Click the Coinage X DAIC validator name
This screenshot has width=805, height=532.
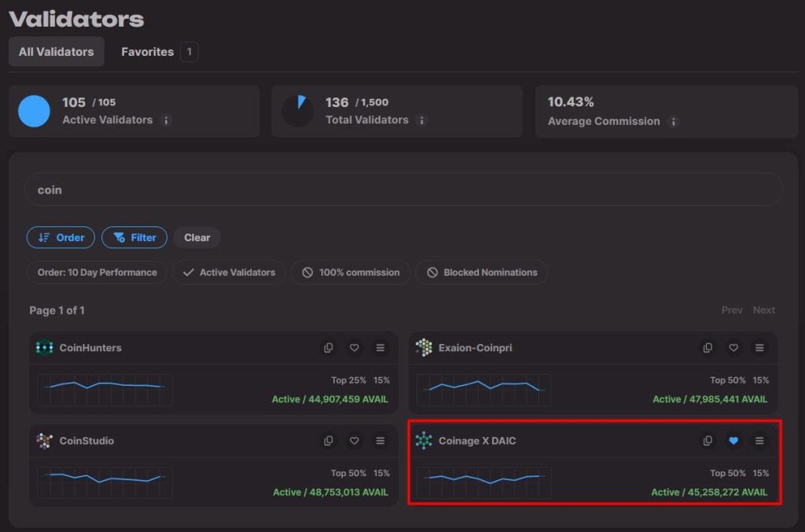click(477, 441)
